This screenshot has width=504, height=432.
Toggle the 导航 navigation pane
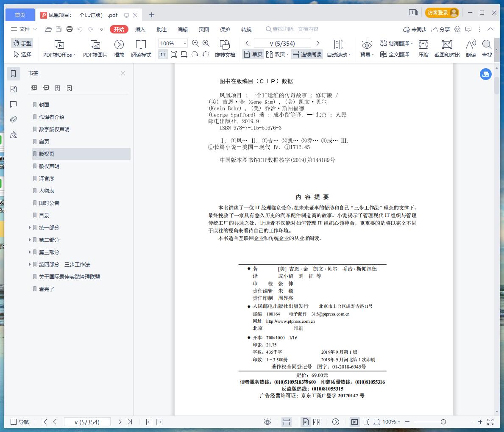[20, 422]
